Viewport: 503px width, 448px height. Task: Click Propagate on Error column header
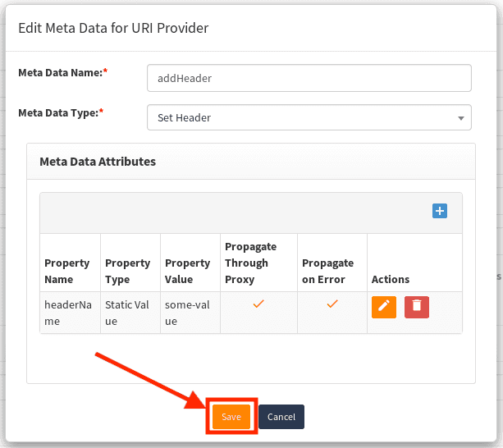(328, 271)
